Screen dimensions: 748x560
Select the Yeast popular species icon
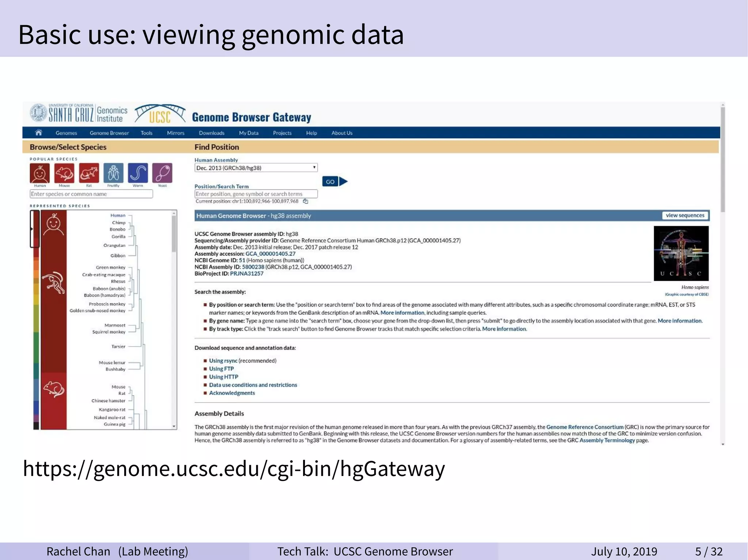click(162, 173)
